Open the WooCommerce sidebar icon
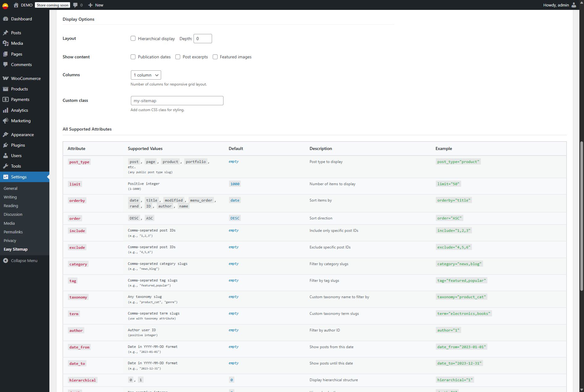 [x=6, y=78]
